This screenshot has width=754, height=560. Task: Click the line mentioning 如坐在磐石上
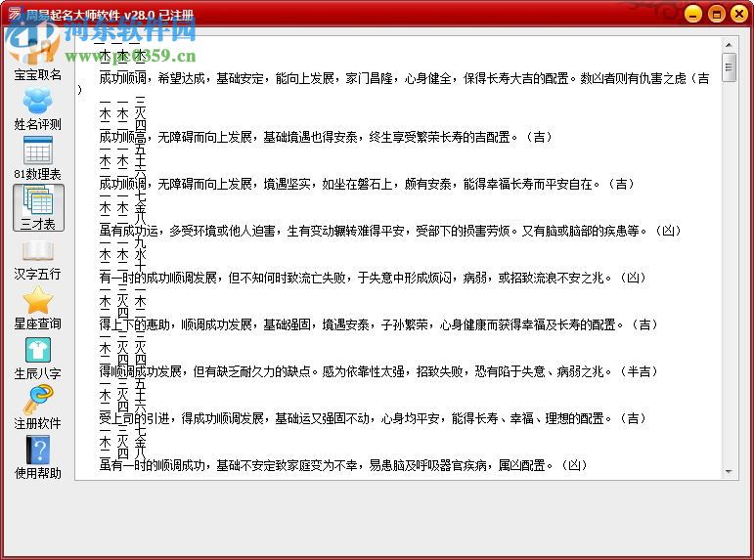click(x=367, y=184)
